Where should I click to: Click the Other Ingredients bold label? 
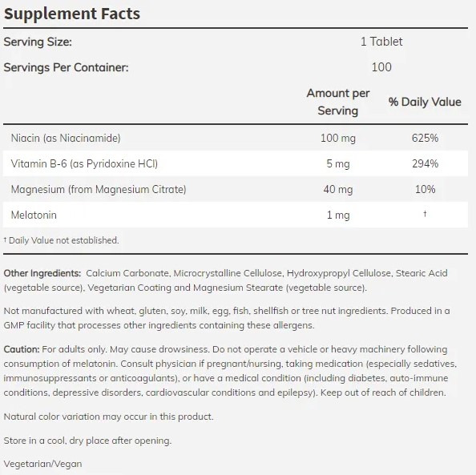click(x=42, y=273)
